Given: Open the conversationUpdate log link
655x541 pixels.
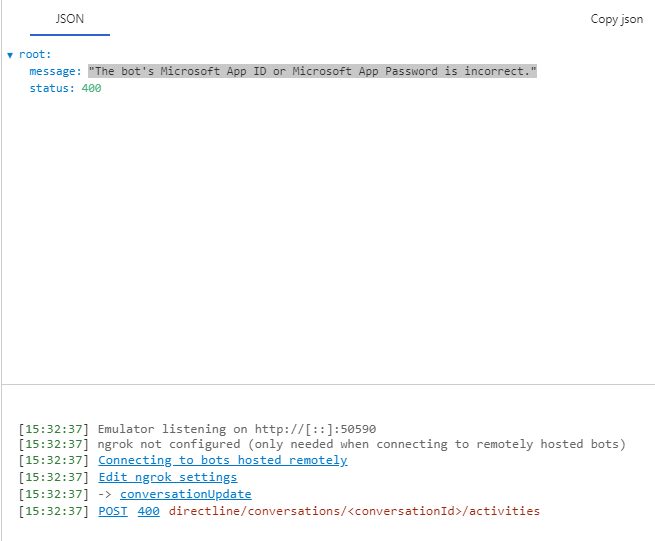Looking at the screenshot, I should [185, 494].
